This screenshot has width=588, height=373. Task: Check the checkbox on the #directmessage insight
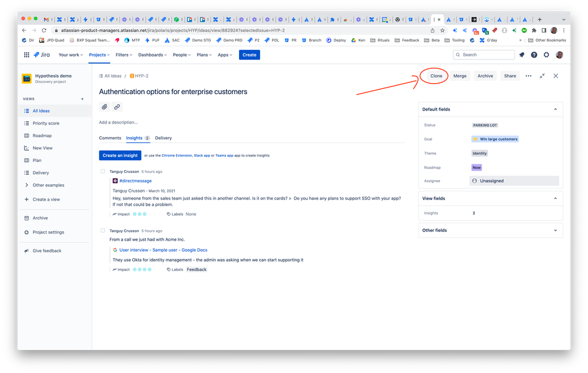pos(102,171)
